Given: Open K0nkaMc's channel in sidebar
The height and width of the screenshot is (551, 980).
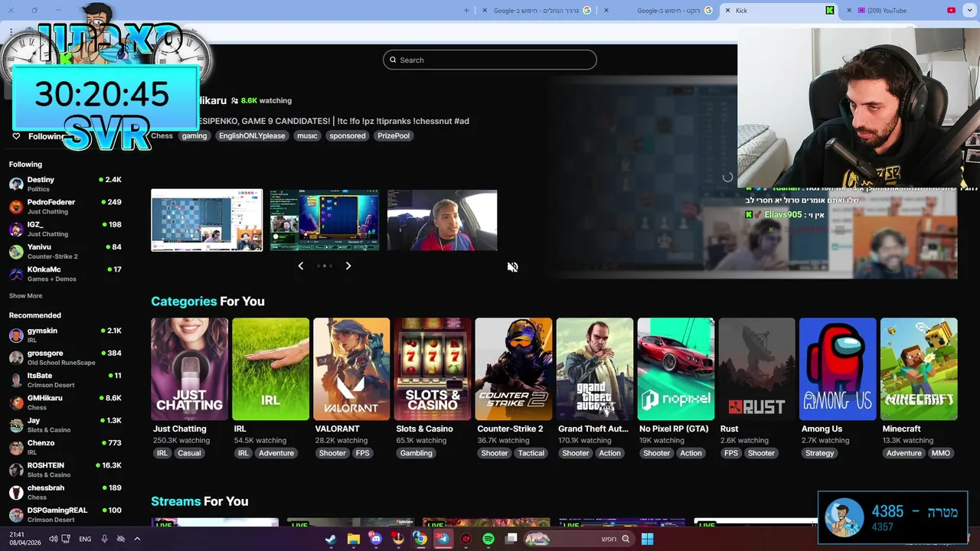Looking at the screenshot, I should (x=65, y=273).
